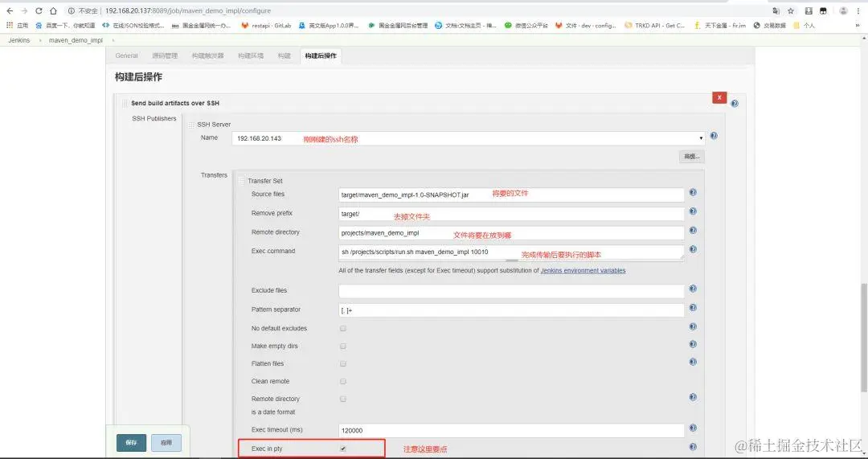Expand advanced options button under SSH Server
Viewport: 868px width, 459px height.
691,157
